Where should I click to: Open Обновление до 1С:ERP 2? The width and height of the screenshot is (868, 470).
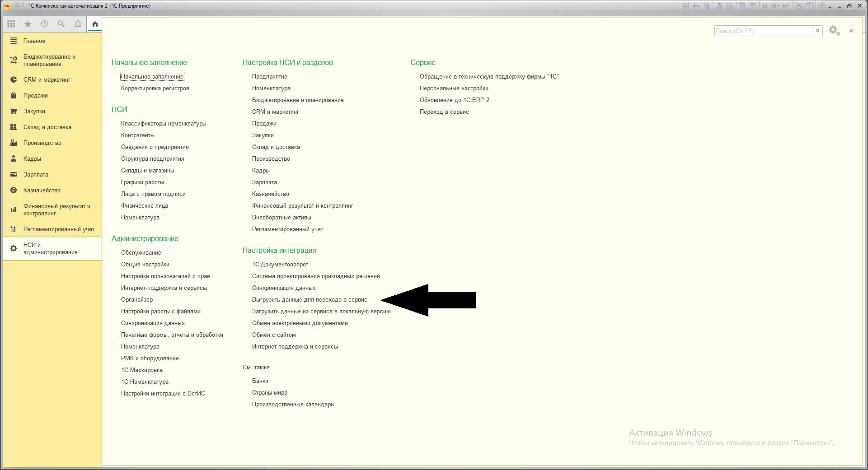click(x=455, y=100)
